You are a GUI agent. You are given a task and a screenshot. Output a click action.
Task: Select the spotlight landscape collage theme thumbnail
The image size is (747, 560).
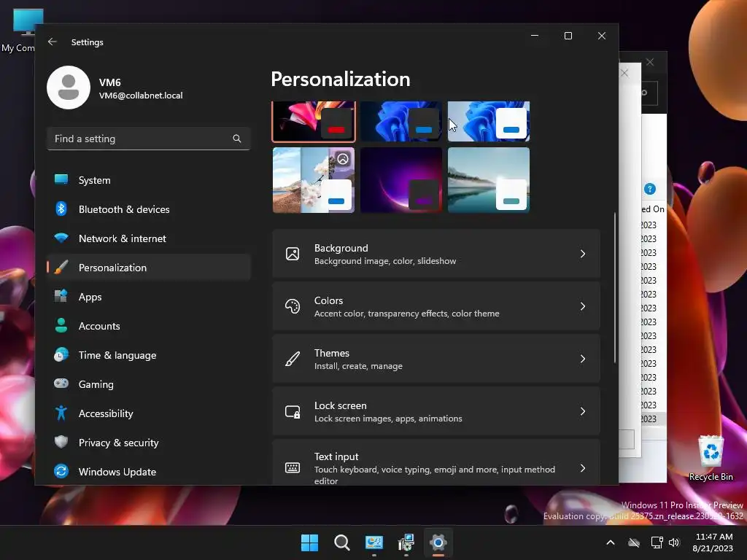tap(314, 180)
